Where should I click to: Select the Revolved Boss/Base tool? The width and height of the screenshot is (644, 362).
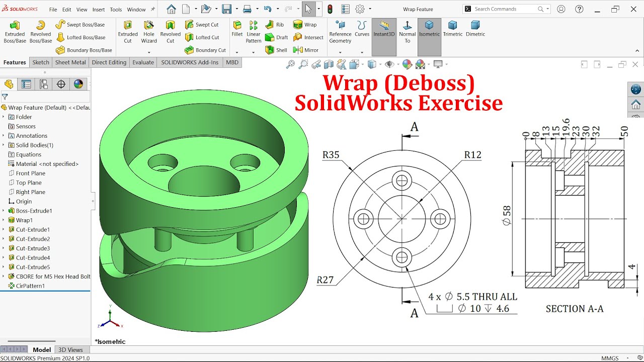click(41, 32)
